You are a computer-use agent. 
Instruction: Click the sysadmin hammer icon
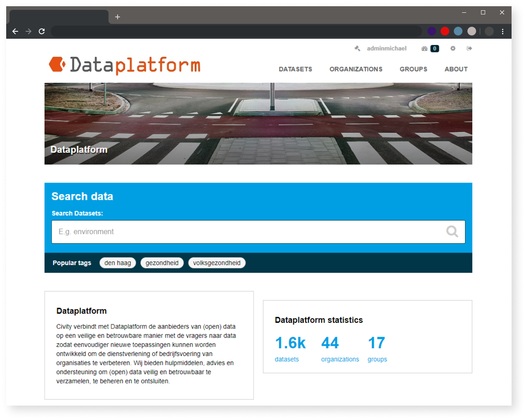(357, 49)
